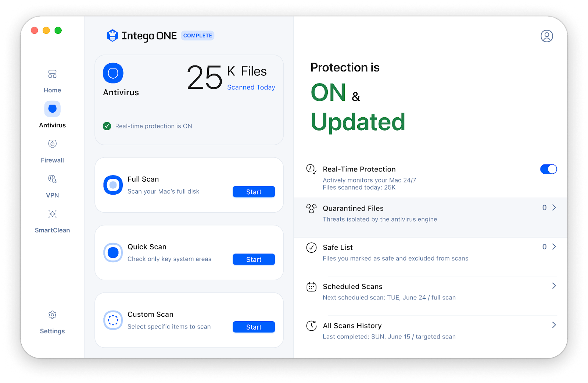This screenshot has width=588, height=383.
Task: Click the Safe List checkmark icon
Action: [x=311, y=248]
